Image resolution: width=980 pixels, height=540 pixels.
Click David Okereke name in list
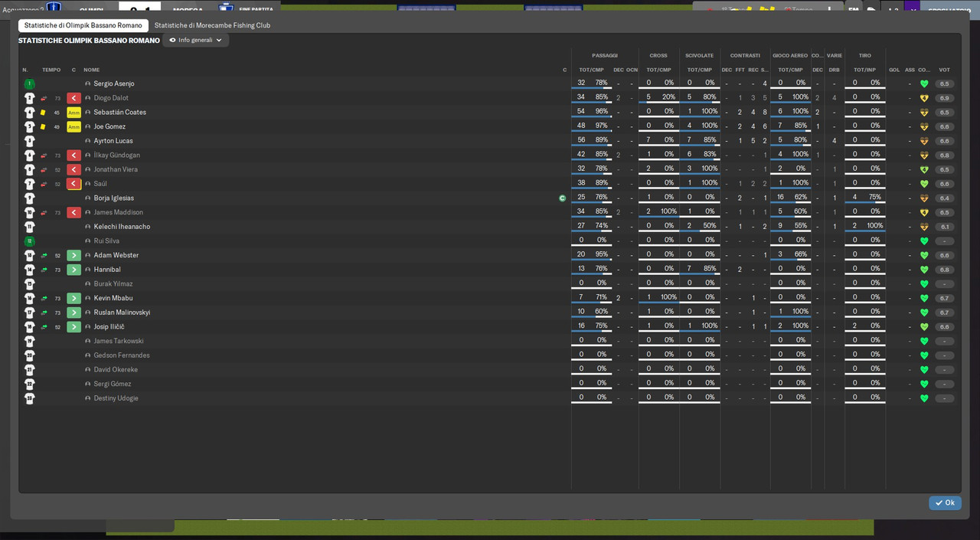116,370
